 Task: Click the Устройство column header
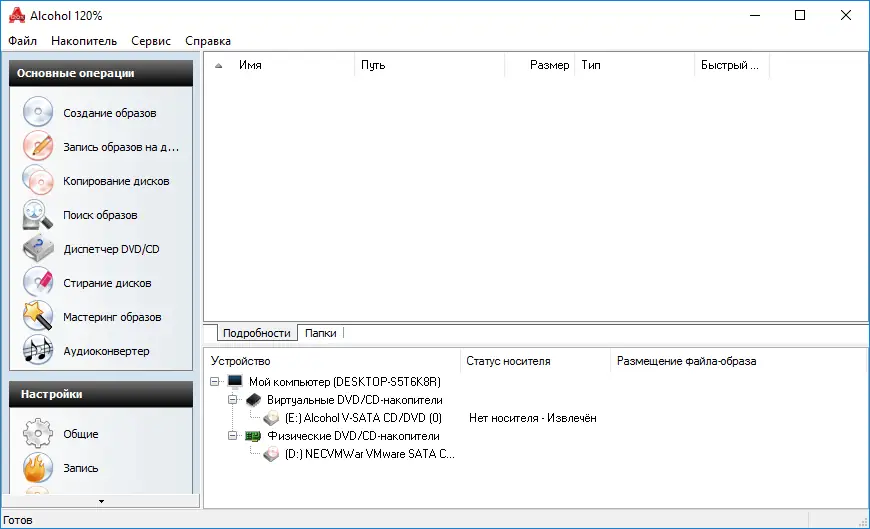332,361
